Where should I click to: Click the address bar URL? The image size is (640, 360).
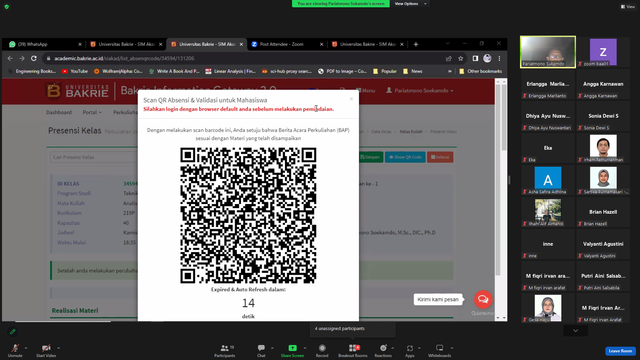[x=124, y=58]
